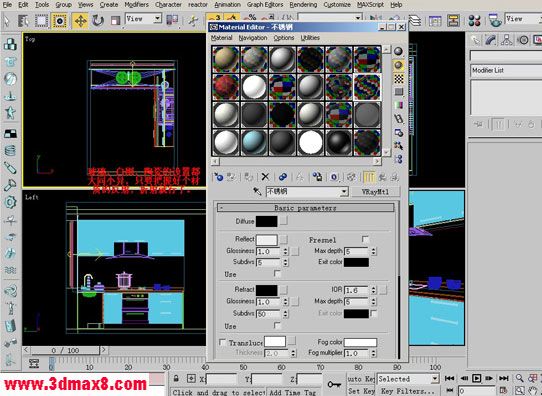Click the Reset Map/Mtl X icon

[265, 177]
